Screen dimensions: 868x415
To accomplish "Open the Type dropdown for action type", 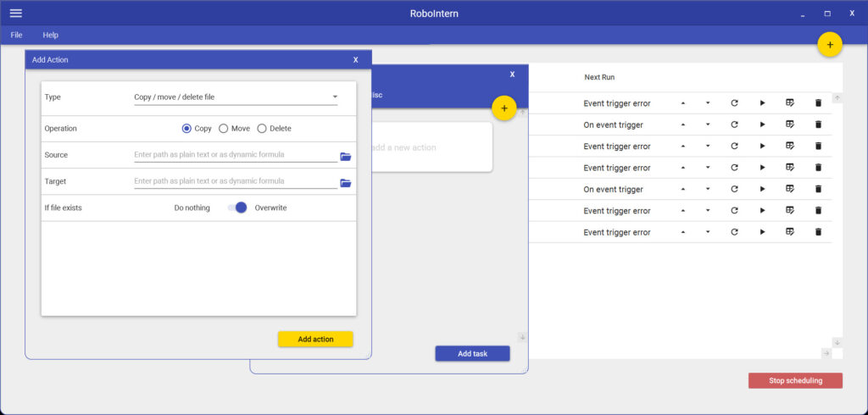I will 236,97.
